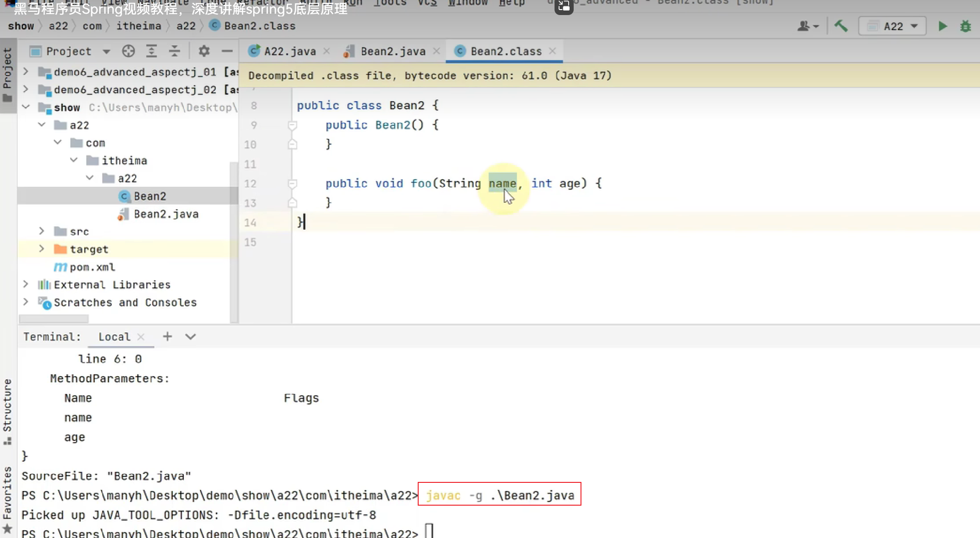
Task: Click the Bean2.class breadcrumb
Action: [252, 26]
